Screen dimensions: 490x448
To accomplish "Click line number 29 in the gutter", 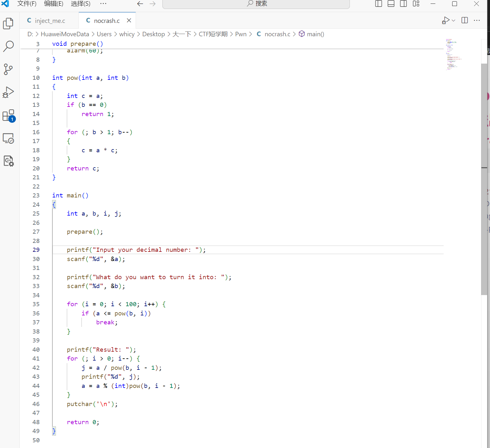I will [x=36, y=250].
